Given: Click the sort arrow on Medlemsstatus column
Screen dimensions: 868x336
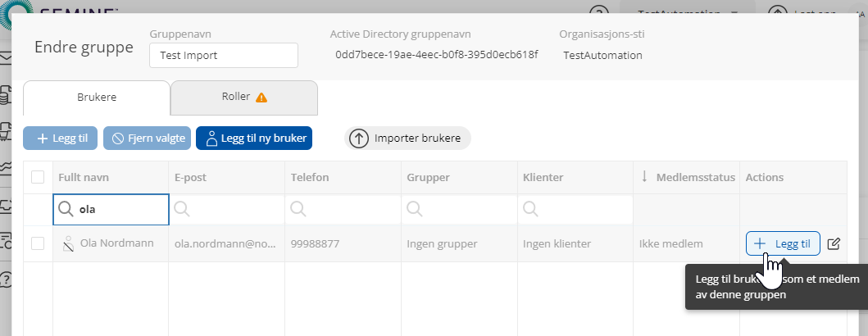Looking at the screenshot, I should coord(644,177).
